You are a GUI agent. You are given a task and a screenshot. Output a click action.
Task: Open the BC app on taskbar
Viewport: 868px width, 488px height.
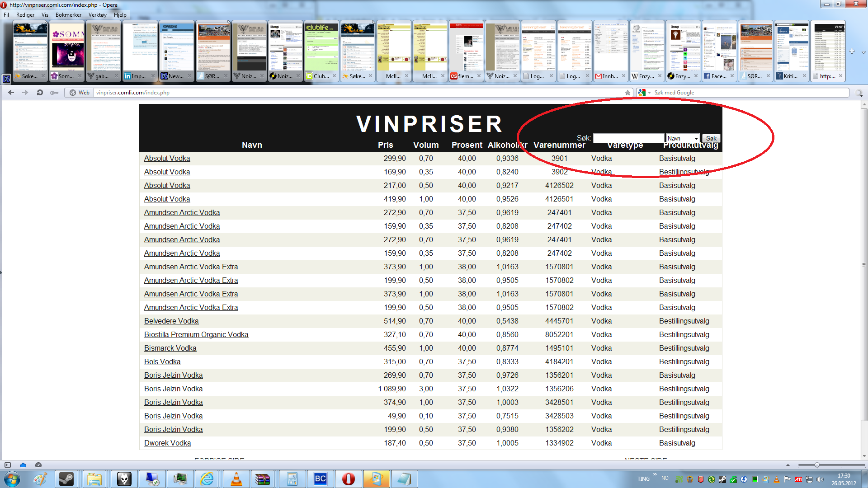[321, 479]
